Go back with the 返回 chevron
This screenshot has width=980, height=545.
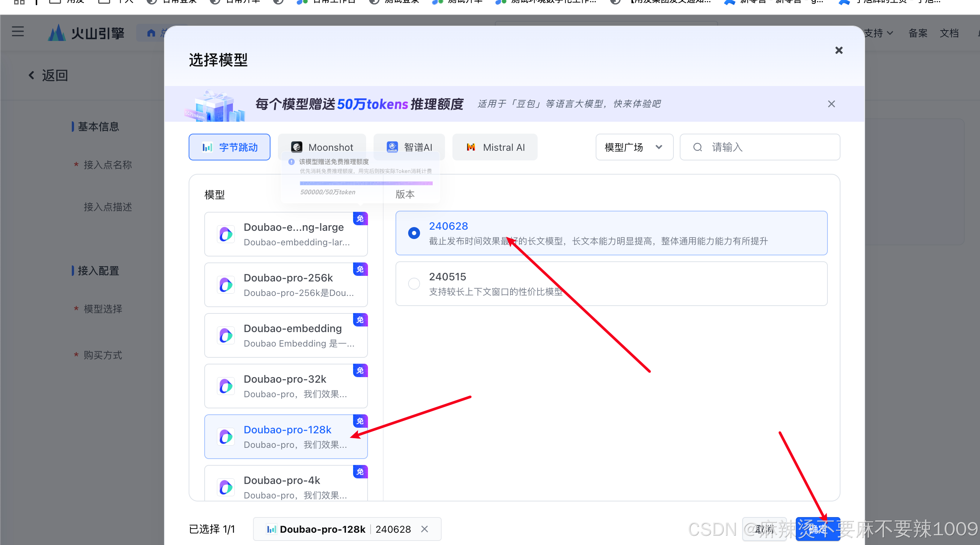point(32,75)
